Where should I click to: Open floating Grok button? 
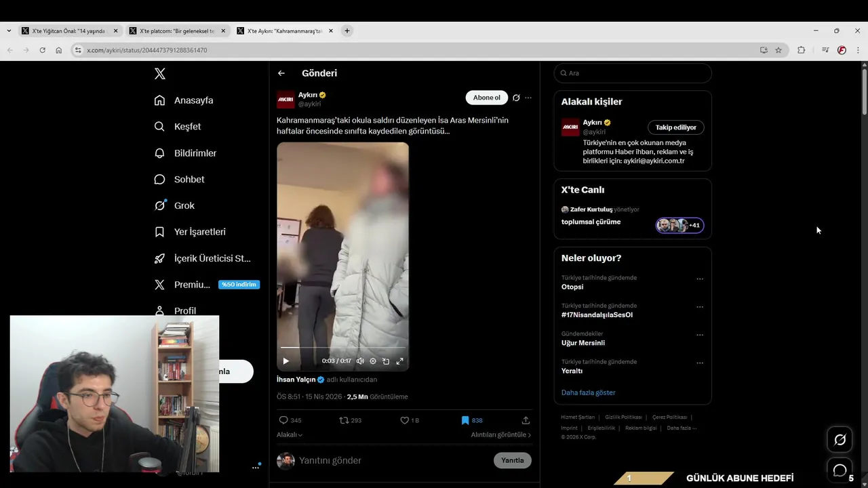(x=840, y=440)
